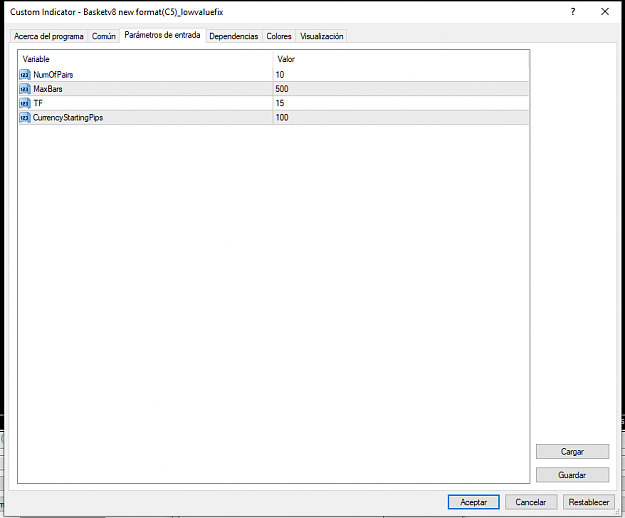Select the MaxBars variable name
Screen dimensions: 625x518
point(48,89)
